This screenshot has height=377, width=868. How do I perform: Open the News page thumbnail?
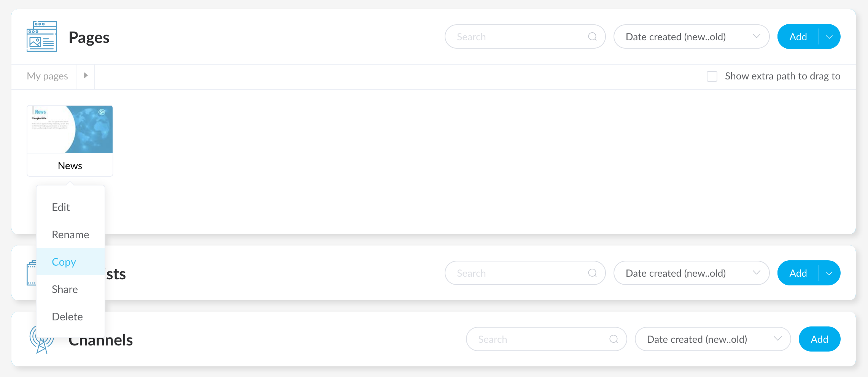70,130
